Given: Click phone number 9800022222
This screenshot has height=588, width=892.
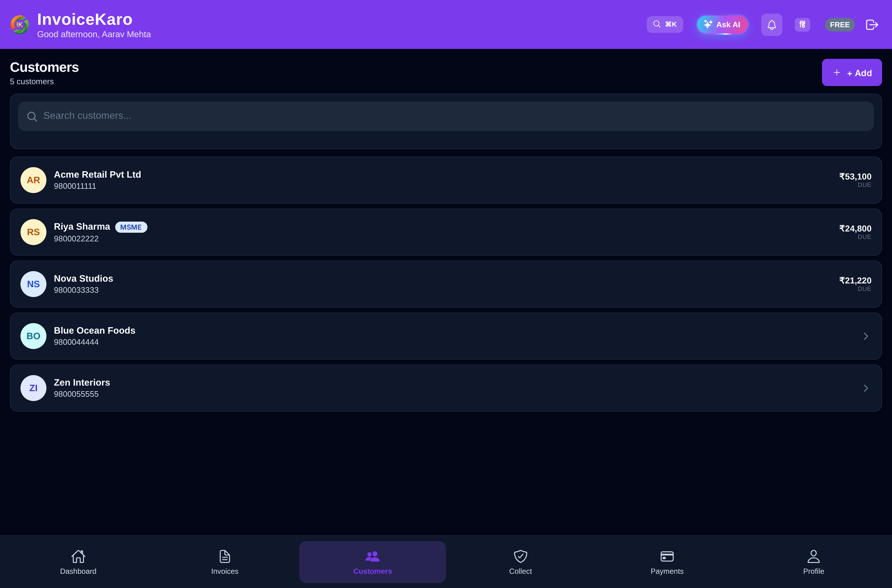Looking at the screenshot, I should (x=76, y=239).
